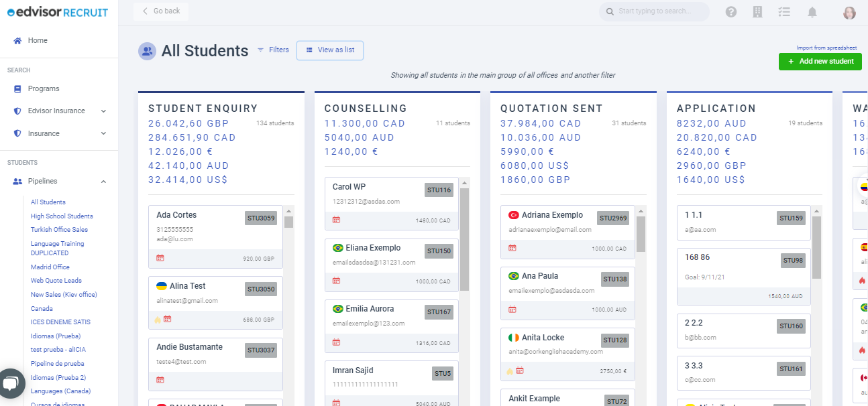This screenshot has height=406, width=868.
Task: Click Import from spreadsheet link
Action: click(826, 48)
